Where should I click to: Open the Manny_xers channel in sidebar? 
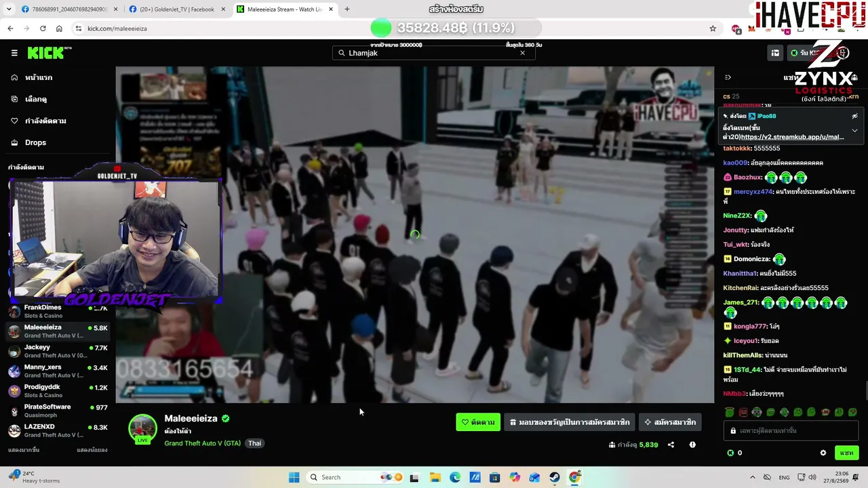(x=58, y=371)
